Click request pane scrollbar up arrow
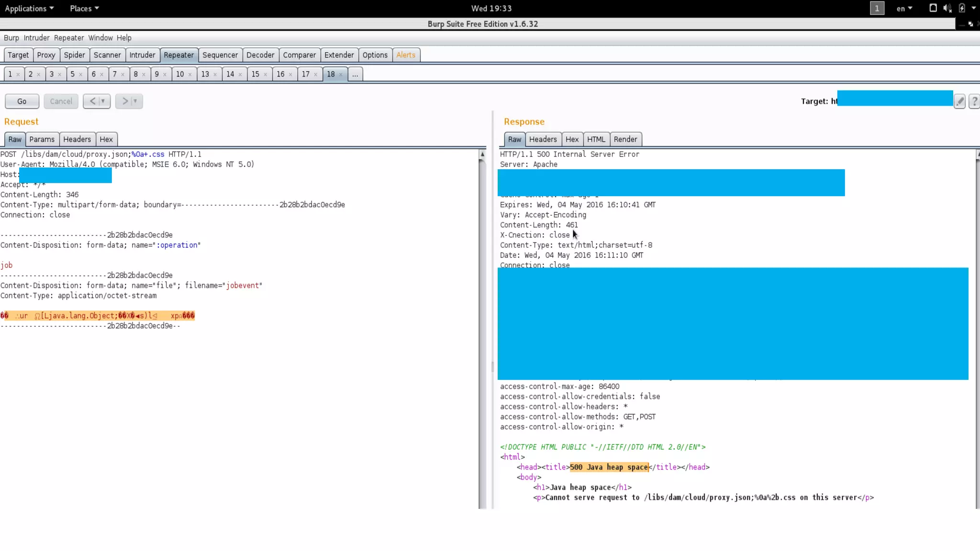Image resolution: width=980 pixels, height=551 pixels. (x=482, y=154)
